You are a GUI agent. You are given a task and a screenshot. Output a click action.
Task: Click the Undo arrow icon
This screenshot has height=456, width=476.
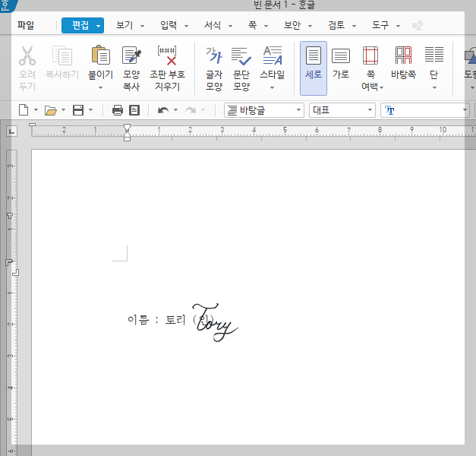pyautogui.click(x=163, y=110)
